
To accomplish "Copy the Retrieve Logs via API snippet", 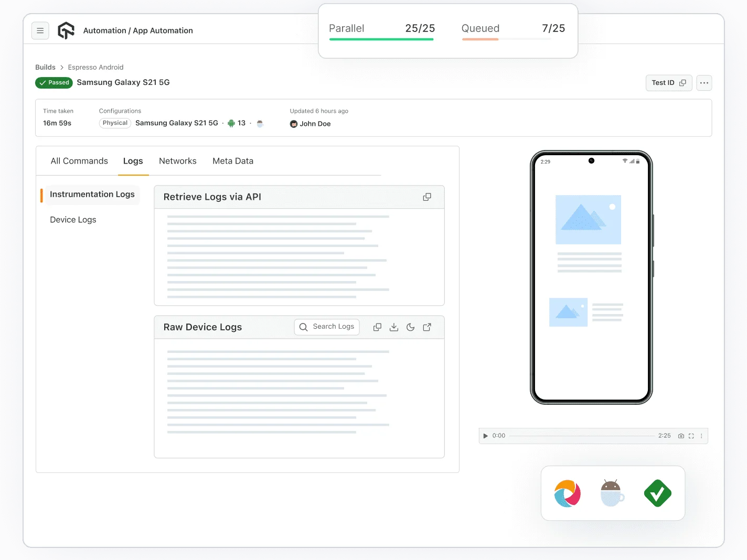I will [426, 197].
